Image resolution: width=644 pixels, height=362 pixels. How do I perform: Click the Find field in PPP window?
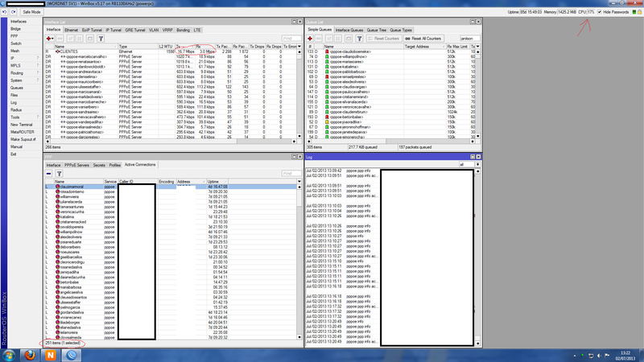(291, 174)
